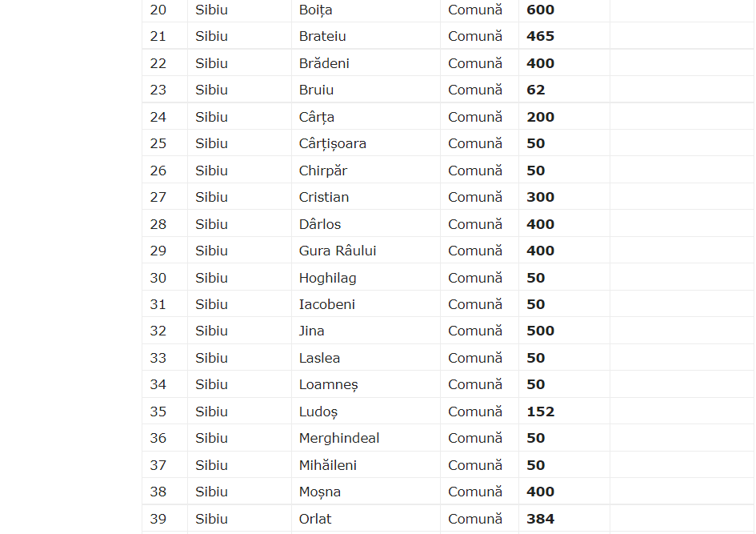Select the Moșna locality name

[320, 492]
